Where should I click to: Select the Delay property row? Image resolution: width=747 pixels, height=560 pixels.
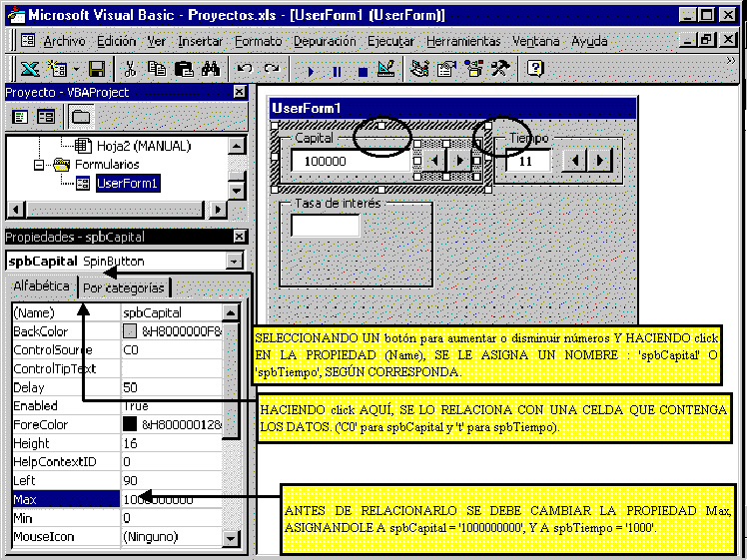click(x=117, y=387)
